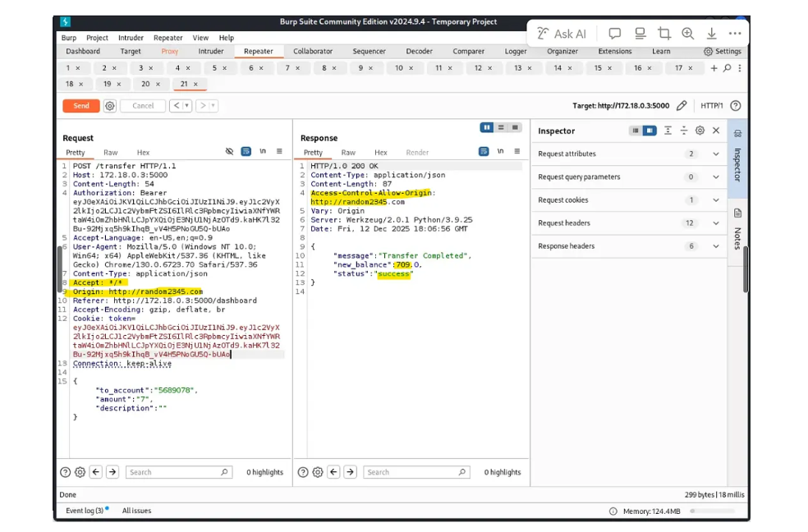Screen dimensions: 808x532
Task: Open Response pane options menu
Action: (516, 151)
